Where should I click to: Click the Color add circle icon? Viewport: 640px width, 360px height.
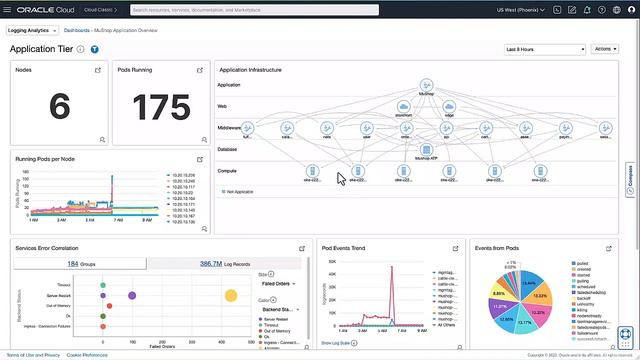pos(273,300)
